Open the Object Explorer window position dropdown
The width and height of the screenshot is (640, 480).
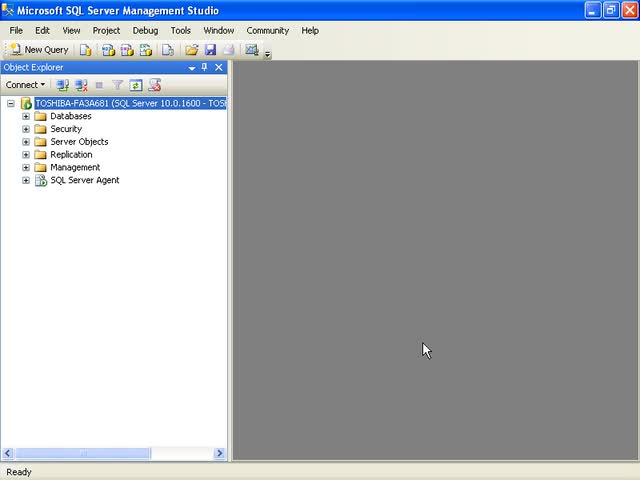coord(192,68)
